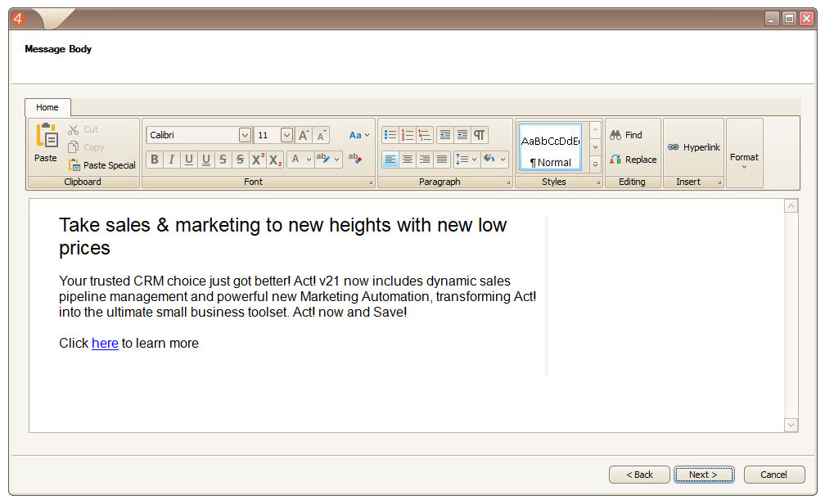Viewport: 825px width, 504px height.
Task: Open Replace in Editing group
Action: tap(633, 160)
